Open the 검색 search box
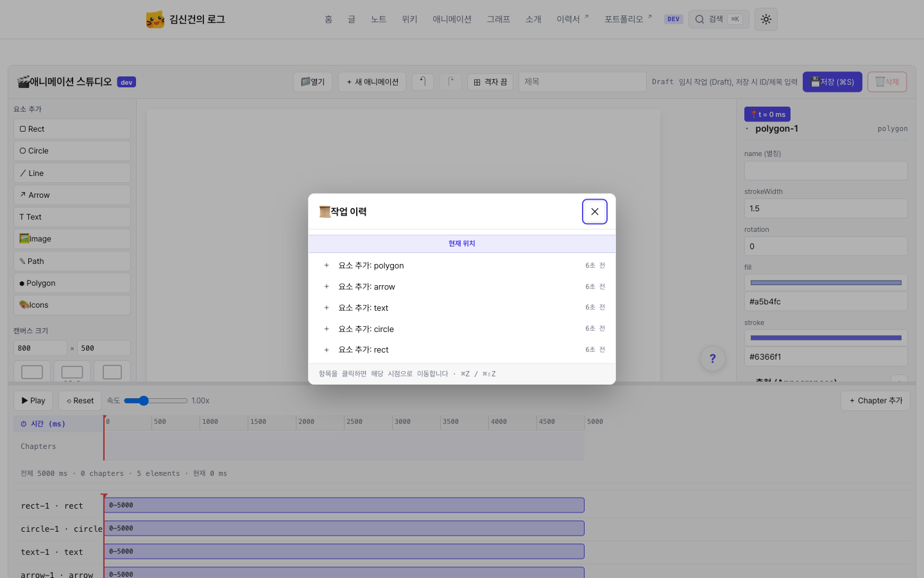 719,19
